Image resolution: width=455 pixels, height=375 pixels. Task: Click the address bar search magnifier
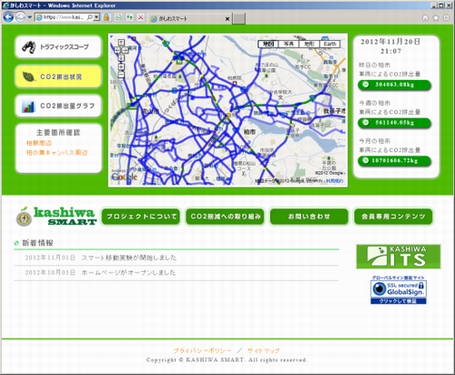pyautogui.click(x=90, y=17)
